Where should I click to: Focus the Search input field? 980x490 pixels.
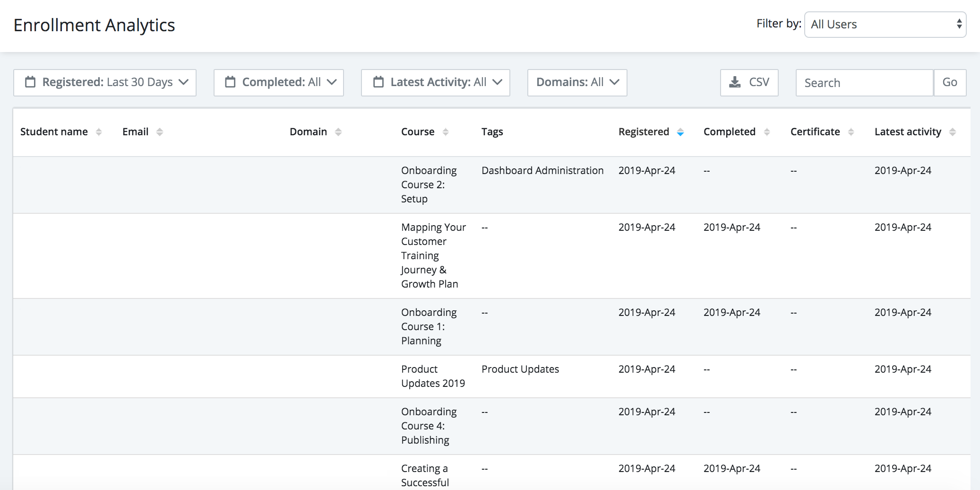[865, 83]
